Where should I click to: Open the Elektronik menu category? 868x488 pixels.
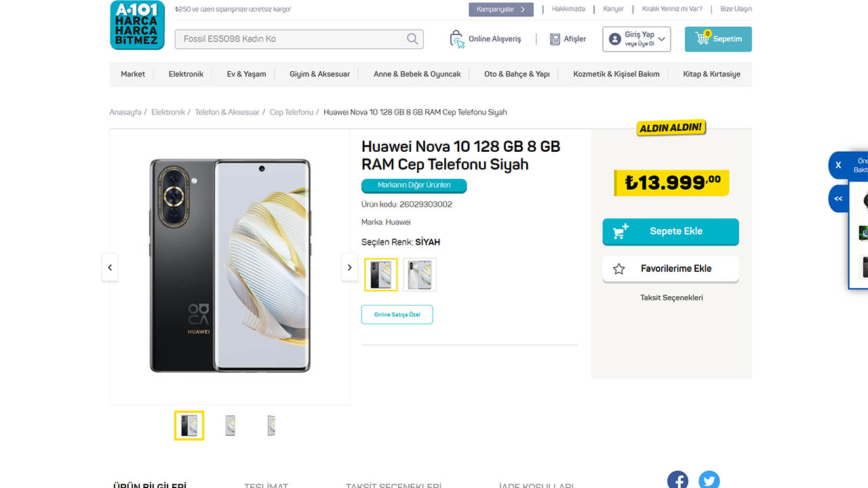tap(186, 74)
